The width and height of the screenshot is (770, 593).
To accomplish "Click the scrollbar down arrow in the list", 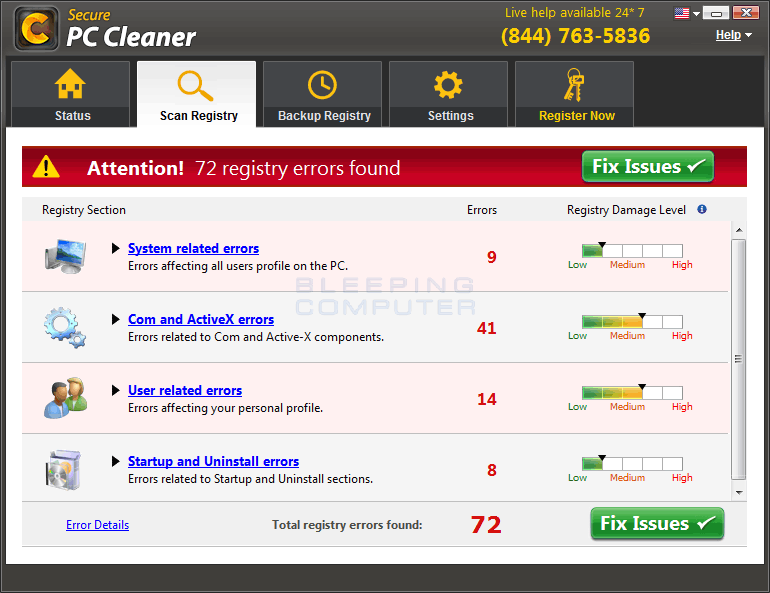I will (739, 492).
